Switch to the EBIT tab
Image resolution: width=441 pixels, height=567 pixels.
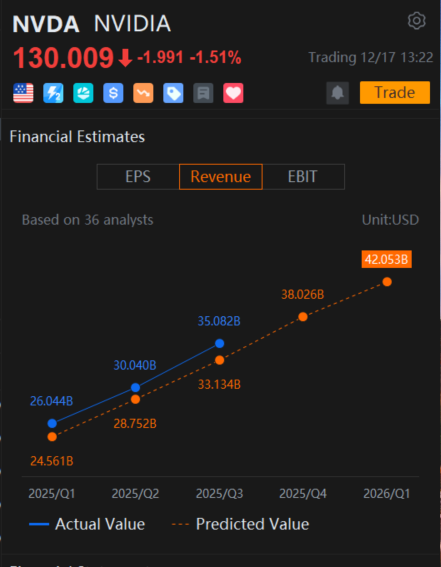[x=303, y=177]
